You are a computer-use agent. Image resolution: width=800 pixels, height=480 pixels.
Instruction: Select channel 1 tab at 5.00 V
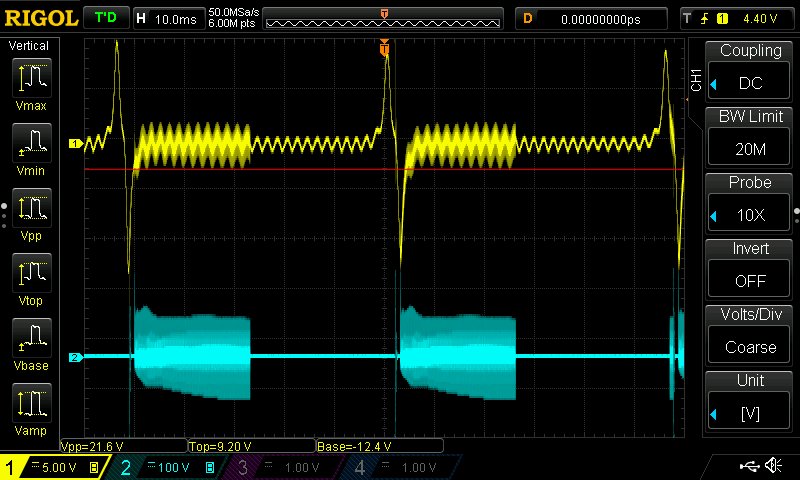coord(57,467)
